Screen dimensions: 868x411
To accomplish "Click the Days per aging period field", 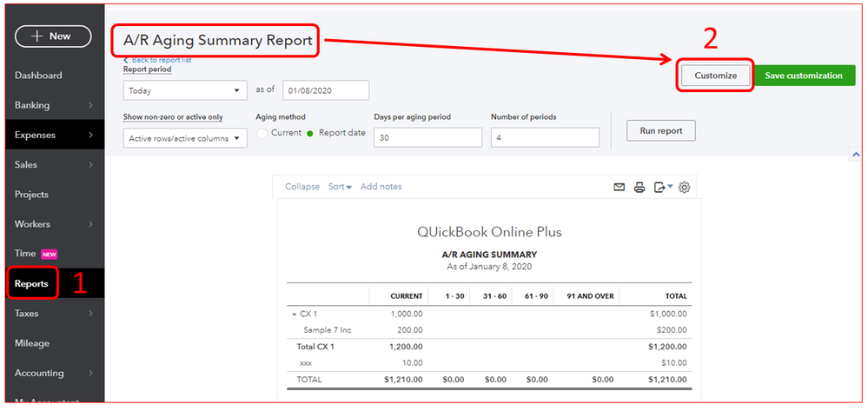I will (x=427, y=138).
